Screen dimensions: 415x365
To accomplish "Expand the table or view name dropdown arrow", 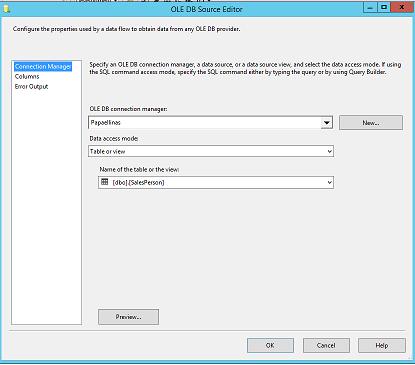I will point(329,182).
